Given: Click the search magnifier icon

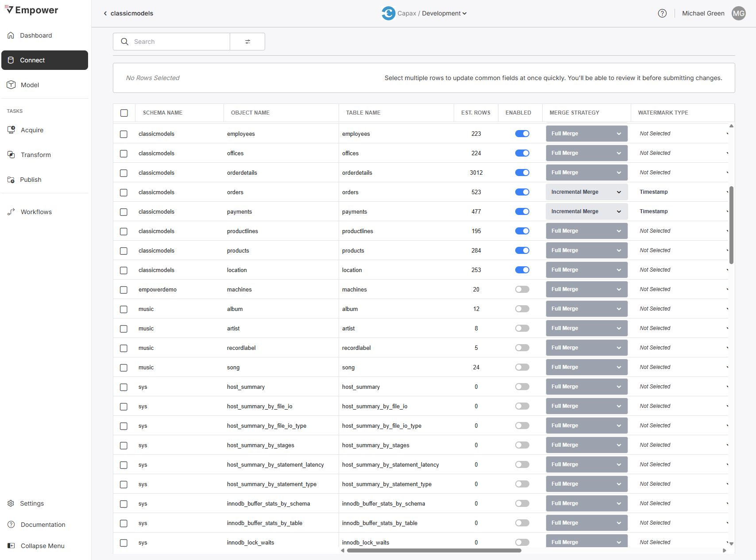Looking at the screenshot, I should point(125,42).
